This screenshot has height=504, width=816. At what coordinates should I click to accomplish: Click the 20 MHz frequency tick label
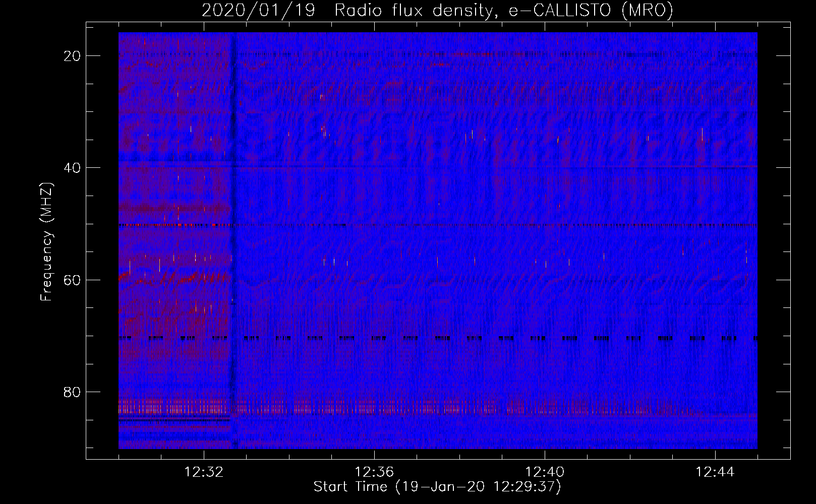pyautogui.click(x=73, y=56)
